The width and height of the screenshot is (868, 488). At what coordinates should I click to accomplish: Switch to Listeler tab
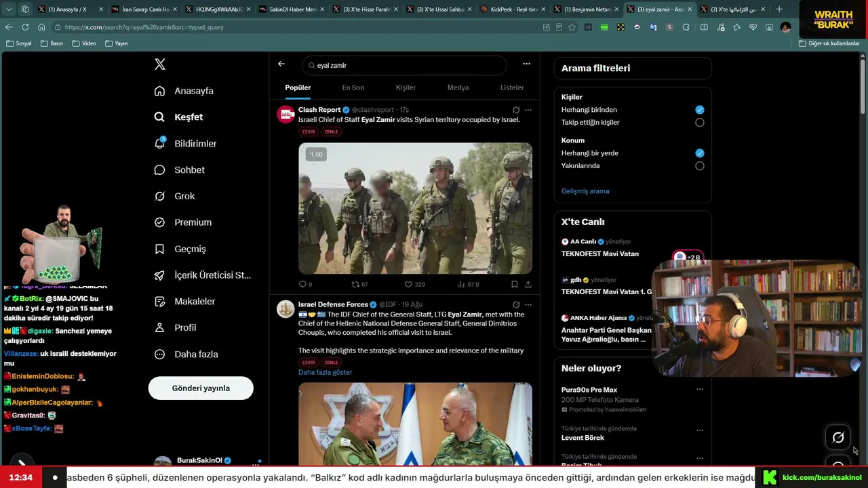pyautogui.click(x=512, y=87)
